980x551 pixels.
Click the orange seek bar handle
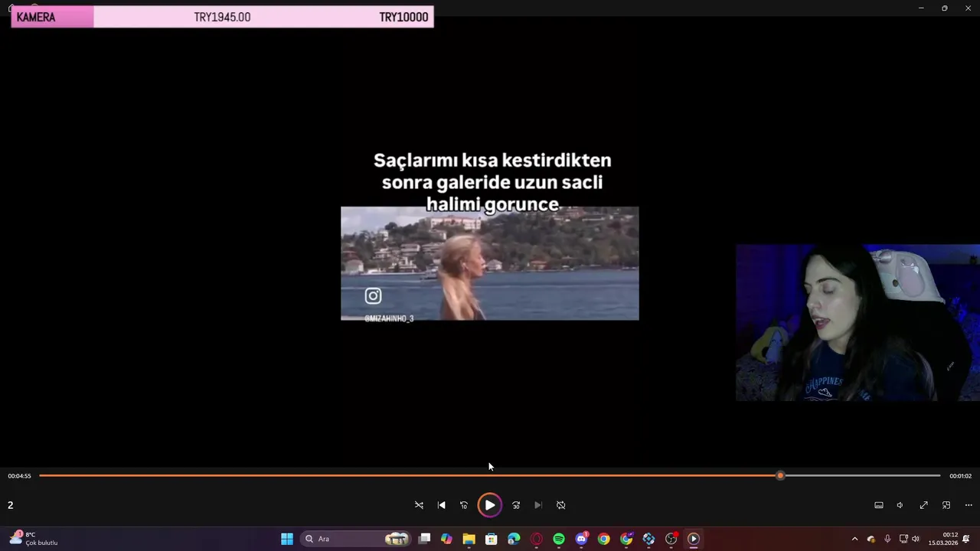click(780, 476)
